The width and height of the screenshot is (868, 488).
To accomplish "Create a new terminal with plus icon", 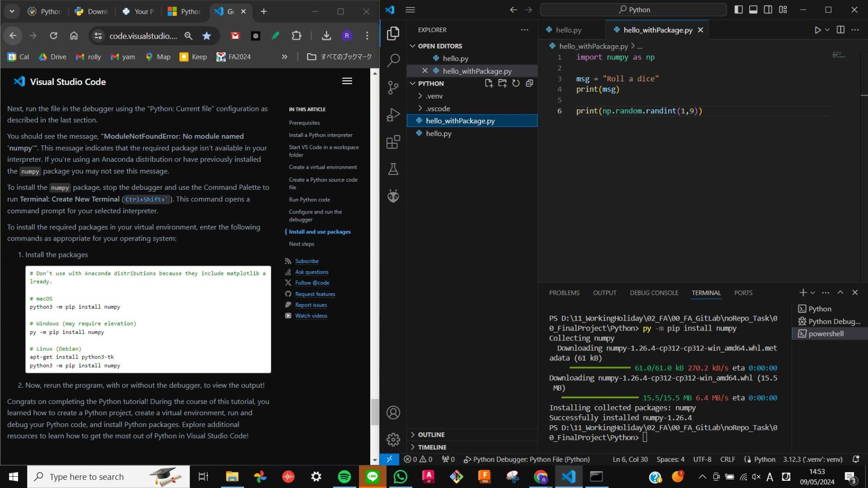I will pos(803,293).
